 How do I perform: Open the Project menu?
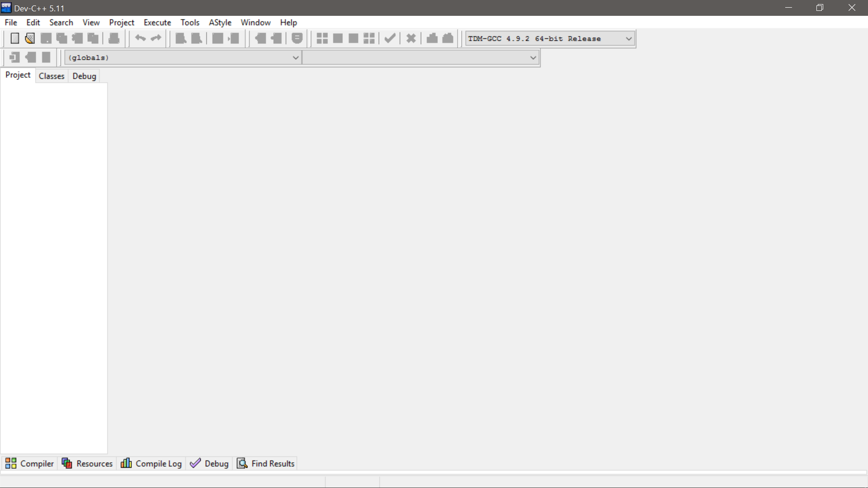[x=122, y=22]
